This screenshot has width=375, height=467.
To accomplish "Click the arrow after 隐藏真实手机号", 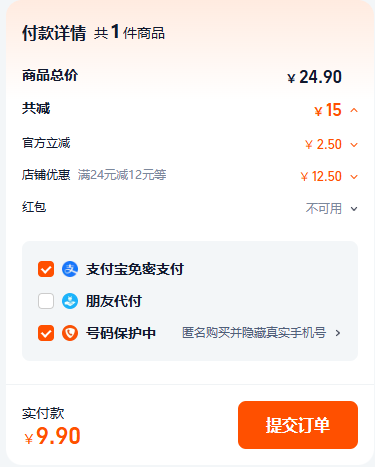I will coord(338,333).
